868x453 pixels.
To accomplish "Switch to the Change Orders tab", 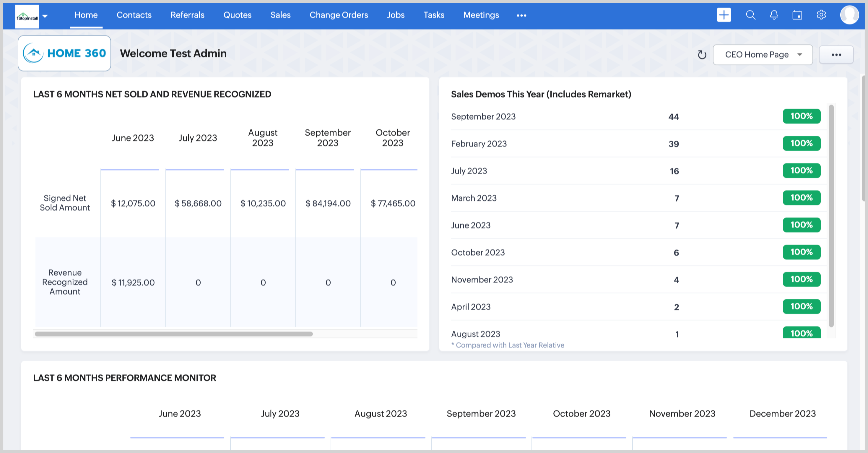I will (338, 15).
